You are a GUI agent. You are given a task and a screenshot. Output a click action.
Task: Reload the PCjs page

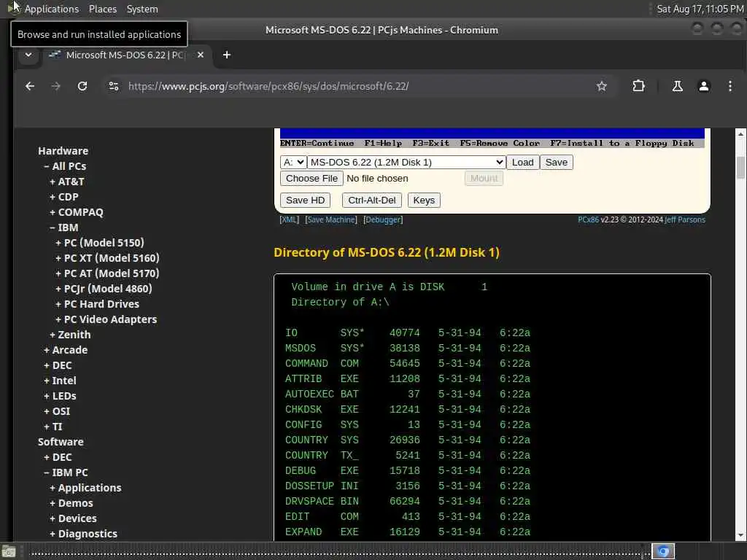coord(82,86)
